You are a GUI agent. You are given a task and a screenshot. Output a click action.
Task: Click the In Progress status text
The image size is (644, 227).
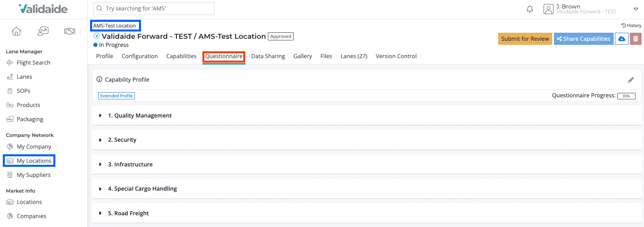(114, 45)
